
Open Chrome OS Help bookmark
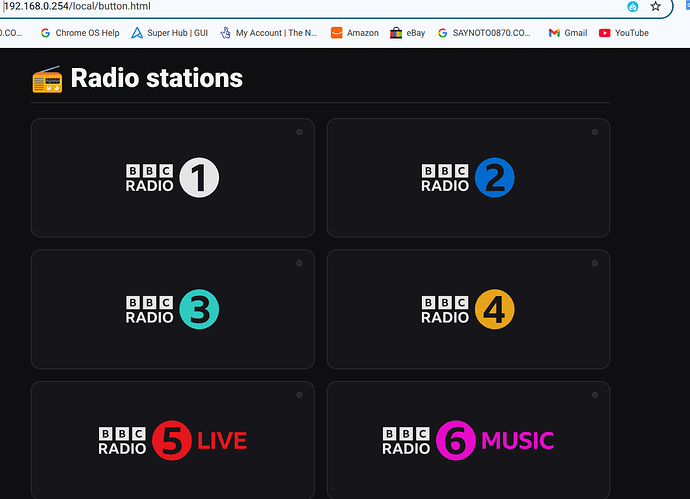pyautogui.click(x=80, y=33)
